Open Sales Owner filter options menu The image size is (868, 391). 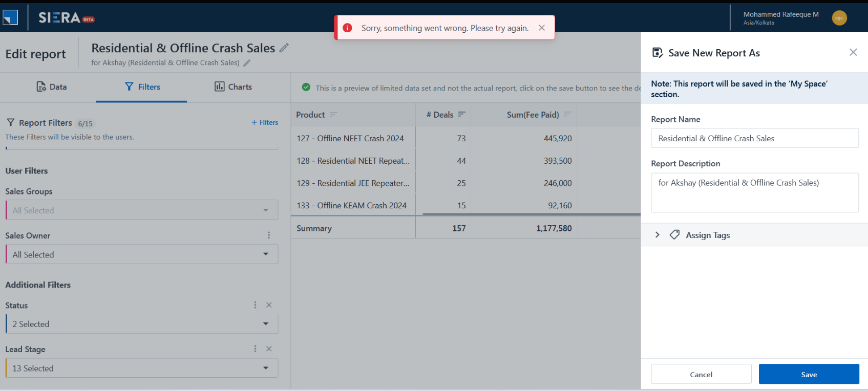click(269, 235)
